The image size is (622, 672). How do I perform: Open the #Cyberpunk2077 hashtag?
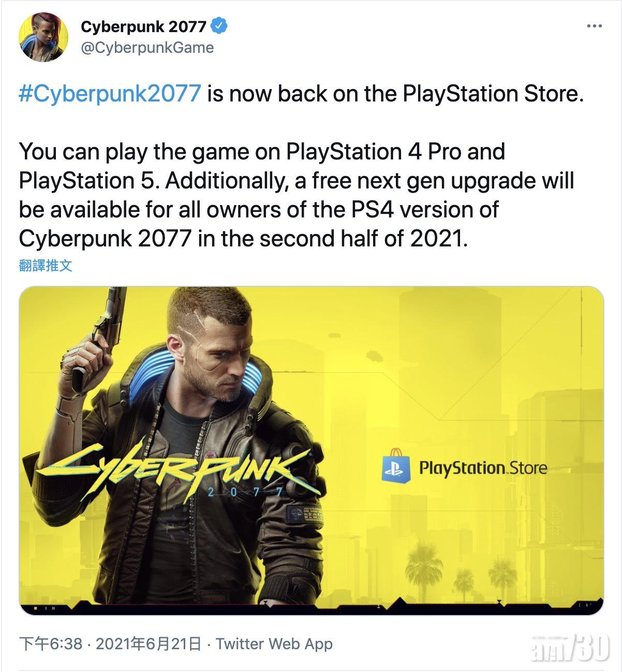tap(109, 94)
